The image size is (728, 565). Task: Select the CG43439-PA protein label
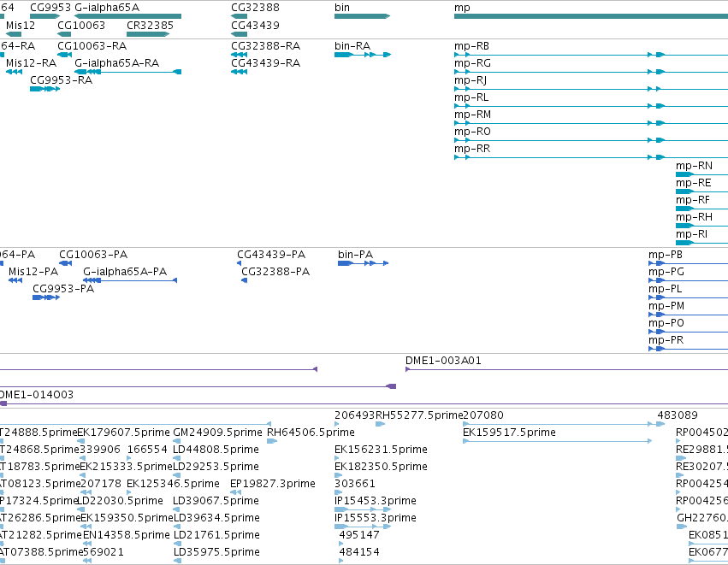(x=271, y=255)
